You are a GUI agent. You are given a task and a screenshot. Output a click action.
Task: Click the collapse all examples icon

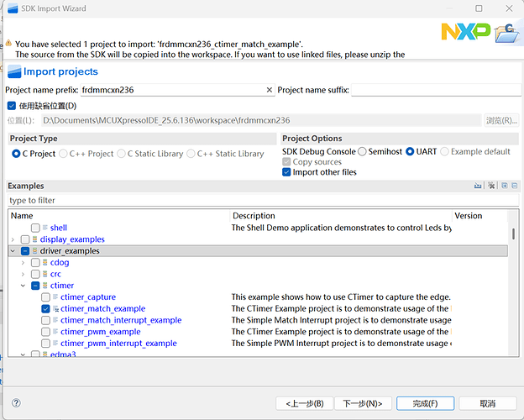(x=514, y=186)
